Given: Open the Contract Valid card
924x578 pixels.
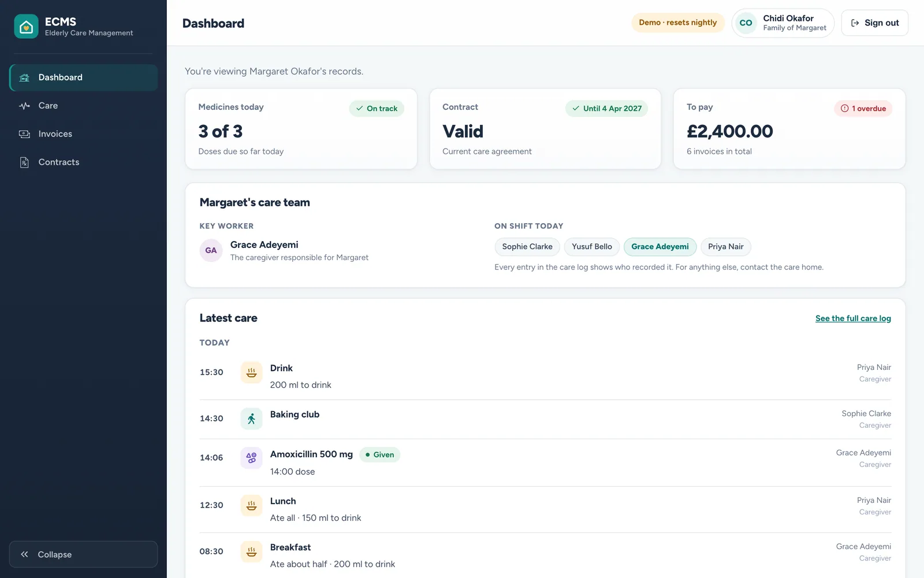Looking at the screenshot, I should 545,129.
